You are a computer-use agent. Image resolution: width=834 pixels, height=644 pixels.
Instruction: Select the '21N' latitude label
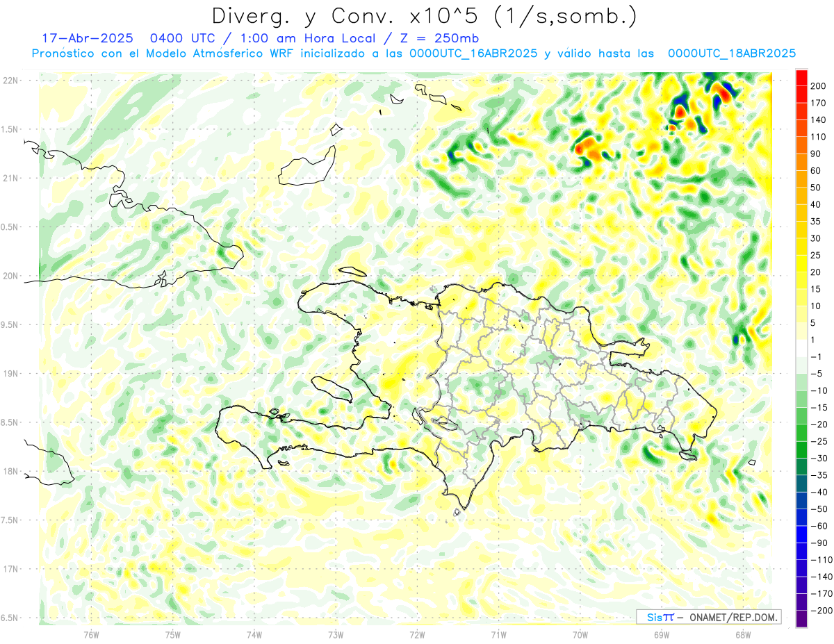tap(11, 179)
